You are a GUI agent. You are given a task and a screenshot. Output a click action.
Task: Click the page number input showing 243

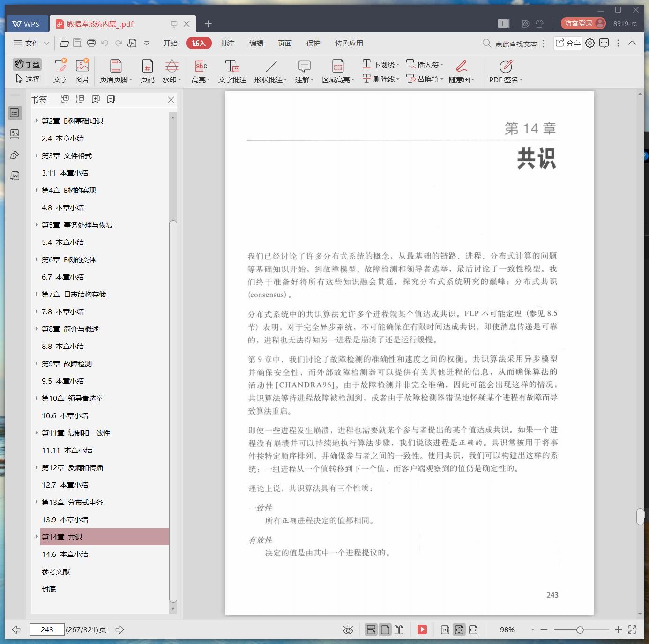(x=47, y=629)
